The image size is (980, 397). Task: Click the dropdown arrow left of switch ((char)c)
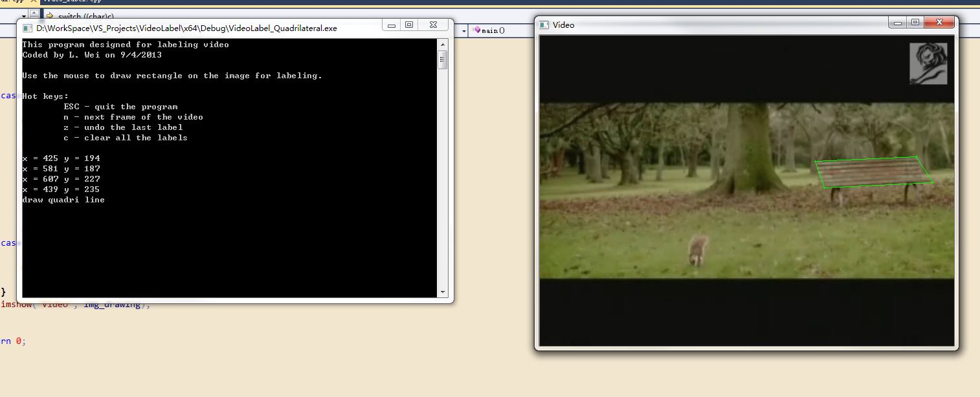[x=24, y=16]
